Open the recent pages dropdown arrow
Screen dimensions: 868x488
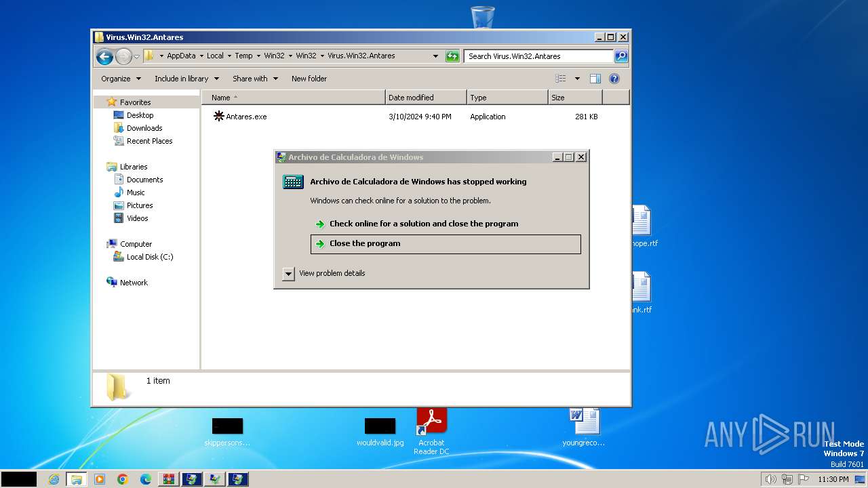coord(136,56)
